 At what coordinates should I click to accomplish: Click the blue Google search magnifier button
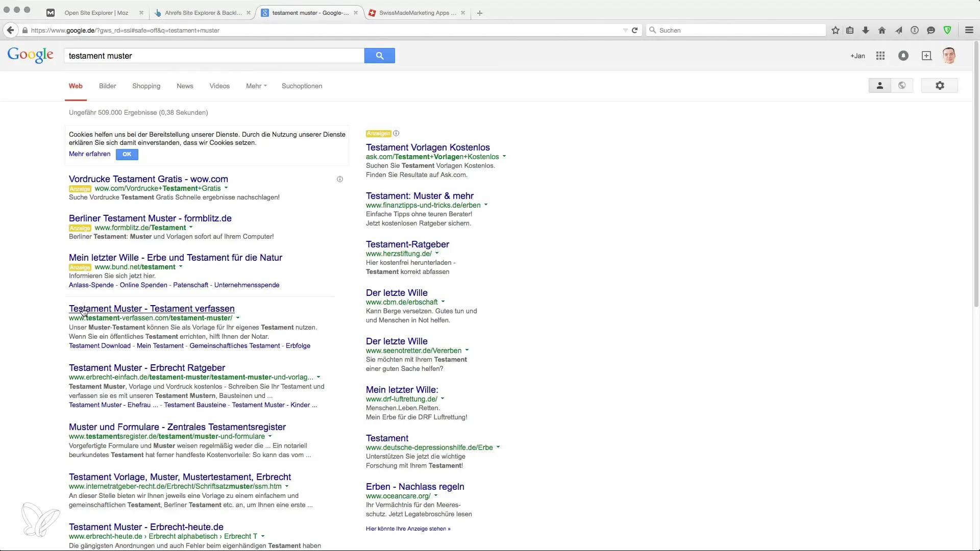379,56
